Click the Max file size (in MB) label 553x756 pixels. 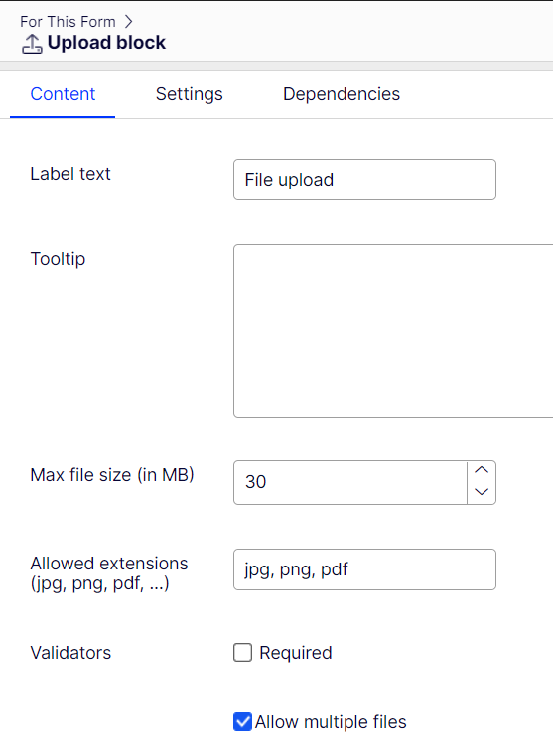tap(112, 475)
